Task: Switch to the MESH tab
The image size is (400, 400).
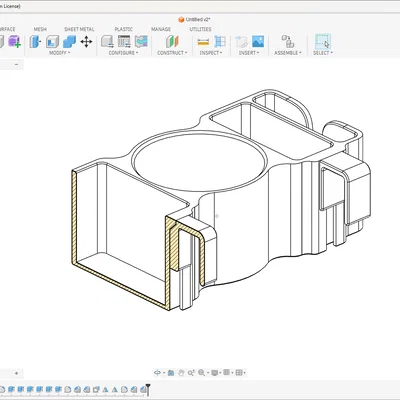Action: [x=40, y=29]
